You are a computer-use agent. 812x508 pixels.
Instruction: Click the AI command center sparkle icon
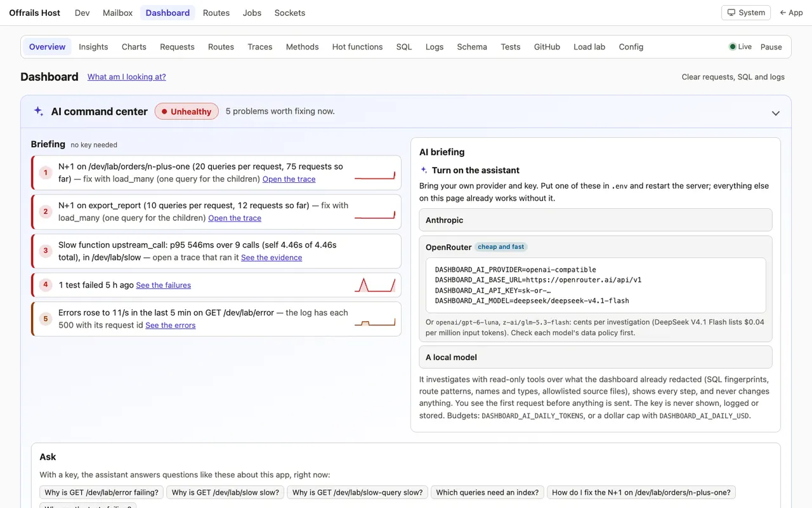tap(39, 111)
